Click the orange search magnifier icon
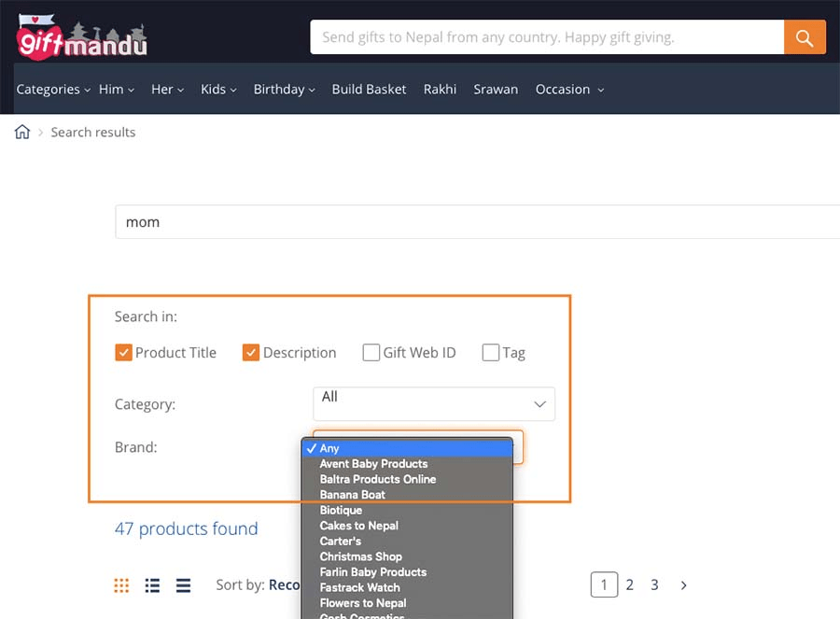840x619 pixels. click(804, 37)
